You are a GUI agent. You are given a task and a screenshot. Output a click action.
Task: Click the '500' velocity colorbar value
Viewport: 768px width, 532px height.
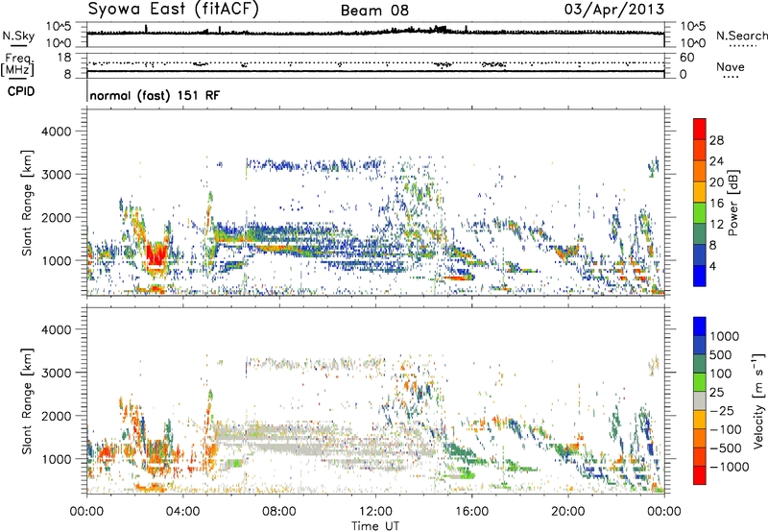pyautogui.click(x=723, y=355)
